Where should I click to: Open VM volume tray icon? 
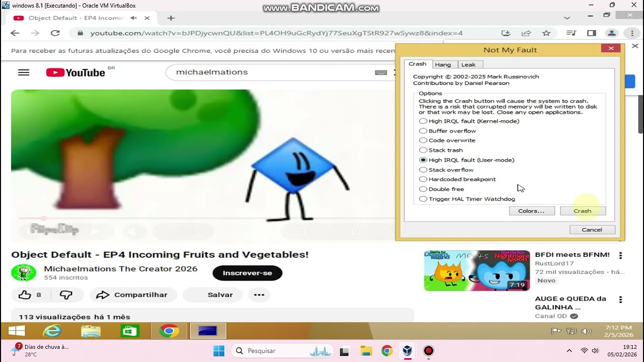pyautogui.click(x=586, y=331)
